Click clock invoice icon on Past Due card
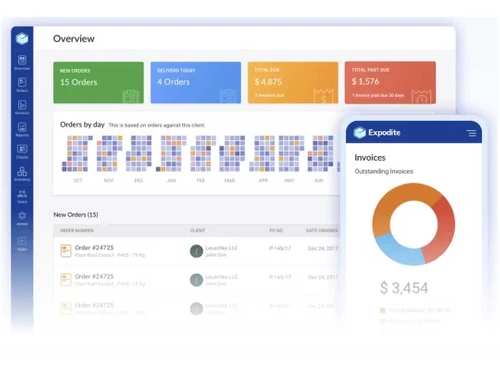Image resolution: width=500 pixels, height=375 pixels. coord(421,96)
